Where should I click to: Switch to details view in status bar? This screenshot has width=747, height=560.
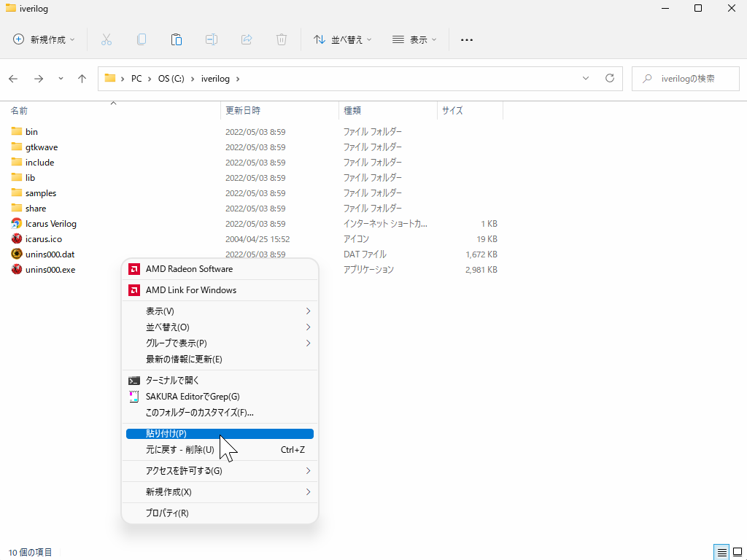pyautogui.click(x=722, y=553)
